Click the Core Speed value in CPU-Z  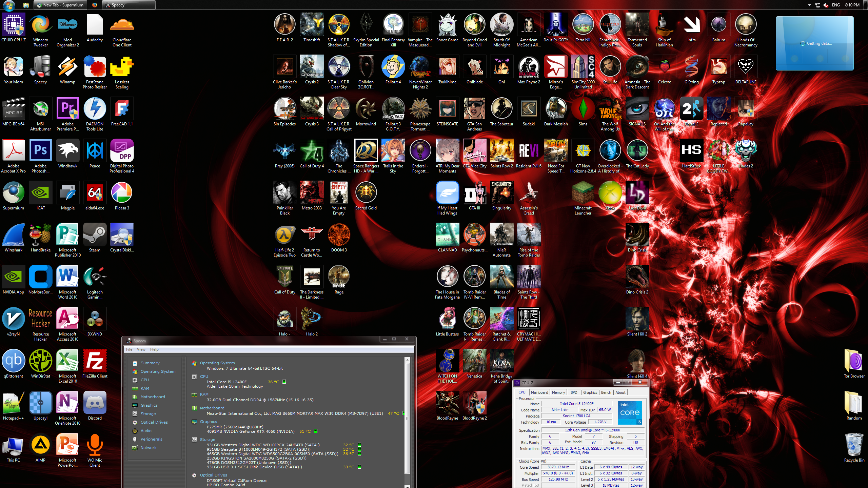(x=558, y=467)
